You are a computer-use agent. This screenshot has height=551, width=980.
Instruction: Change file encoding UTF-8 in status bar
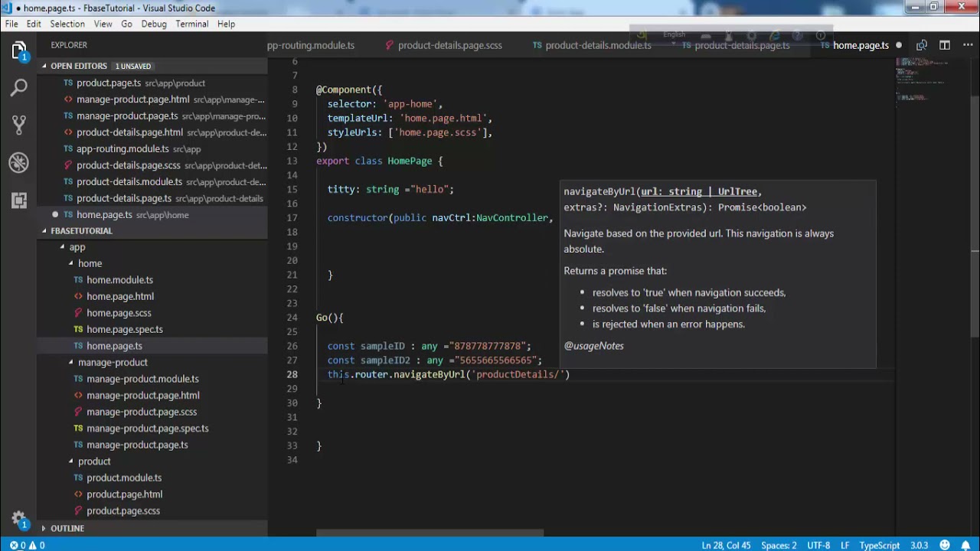point(818,546)
